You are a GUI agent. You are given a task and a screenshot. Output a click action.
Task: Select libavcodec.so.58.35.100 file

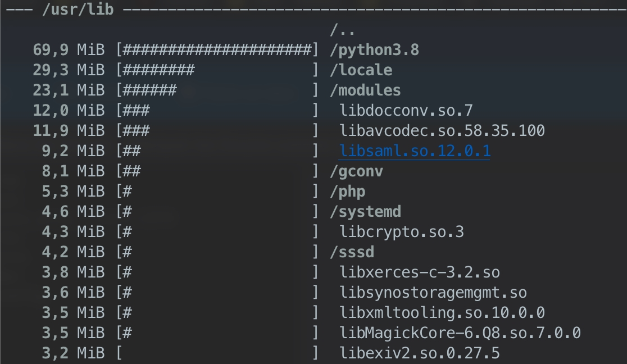pyautogui.click(x=442, y=131)
